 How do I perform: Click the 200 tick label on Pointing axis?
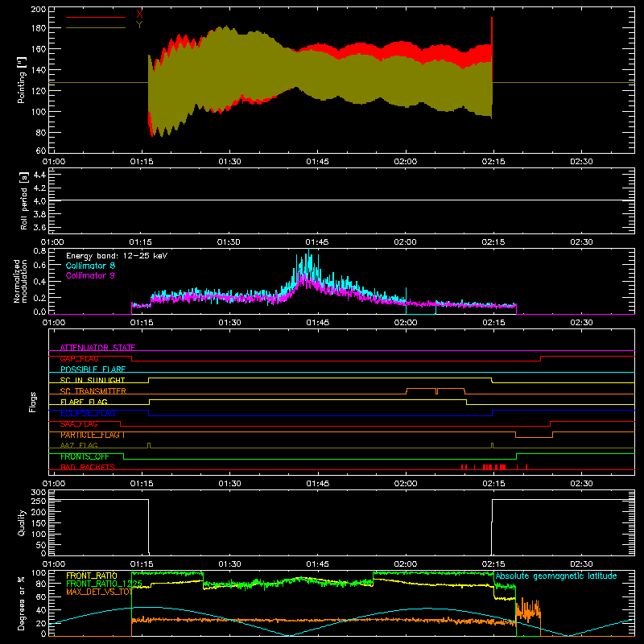39,9
